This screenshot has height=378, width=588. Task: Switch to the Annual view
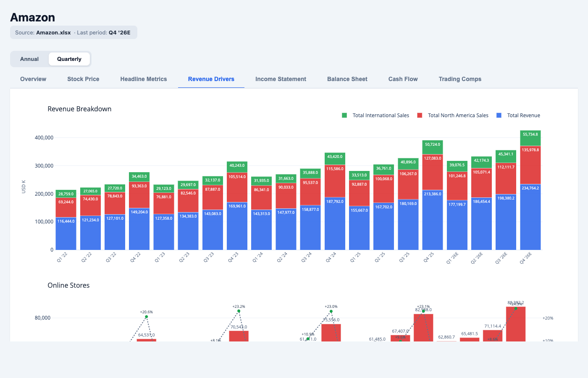click(30, 59)
